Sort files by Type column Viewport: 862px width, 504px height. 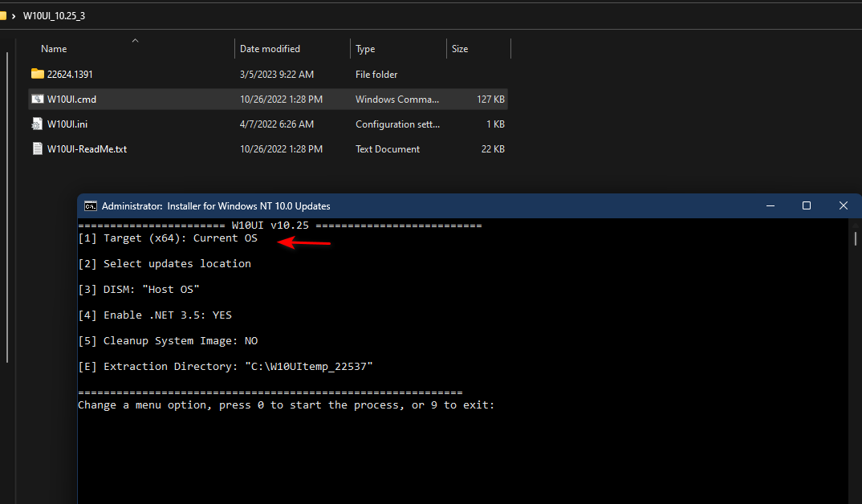tap(365, 49)
